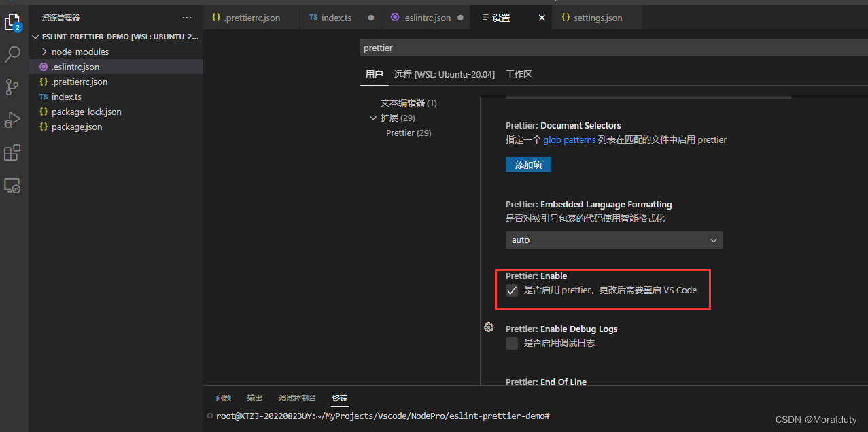Screen dimensions: 868x432
Task: Switch to the .prettierrc.json tab
Action: click(251, 17)
